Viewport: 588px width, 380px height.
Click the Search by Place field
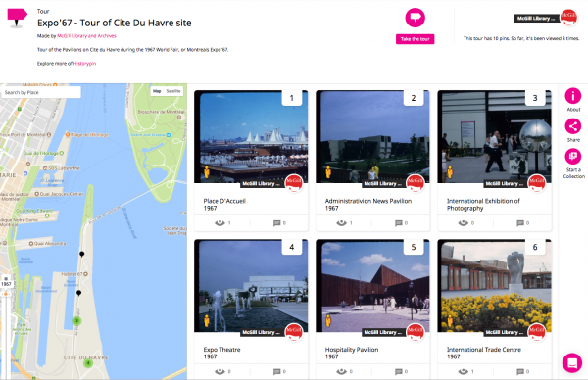[40, 92]
